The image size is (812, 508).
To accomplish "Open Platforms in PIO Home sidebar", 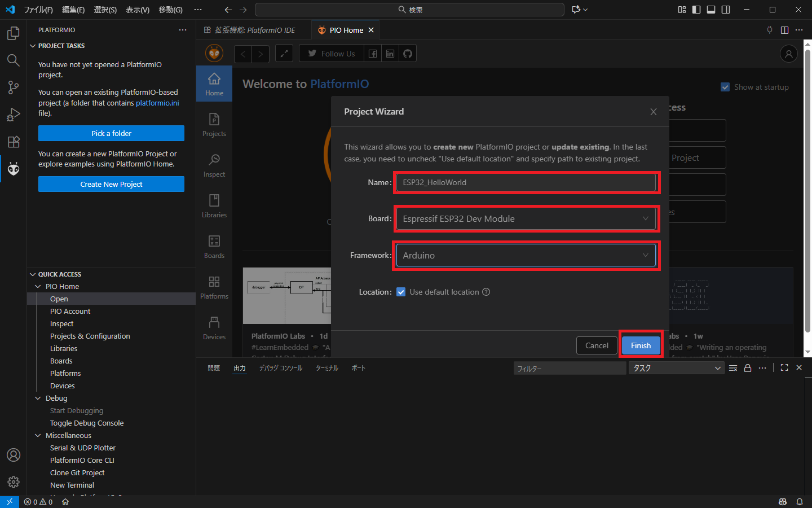I will 214,287.
